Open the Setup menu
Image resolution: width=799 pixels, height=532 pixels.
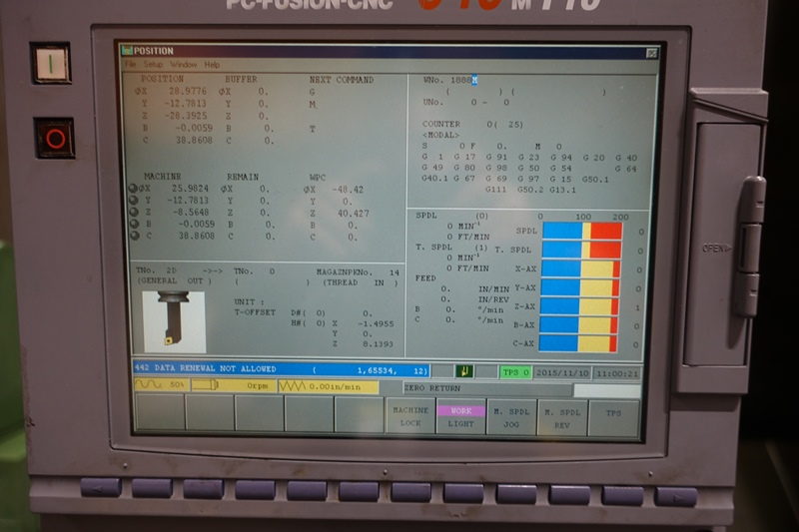click(x=151, y=64)
